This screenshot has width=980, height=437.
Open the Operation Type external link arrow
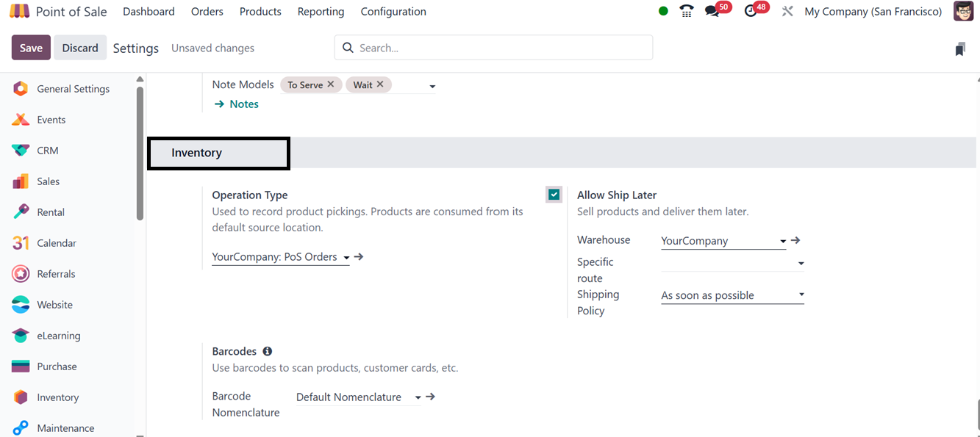pos(359,257)
